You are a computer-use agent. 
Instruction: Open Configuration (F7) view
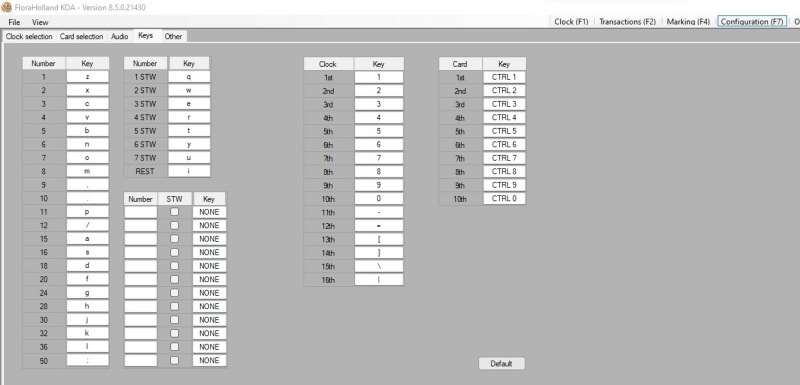(752, 21)
